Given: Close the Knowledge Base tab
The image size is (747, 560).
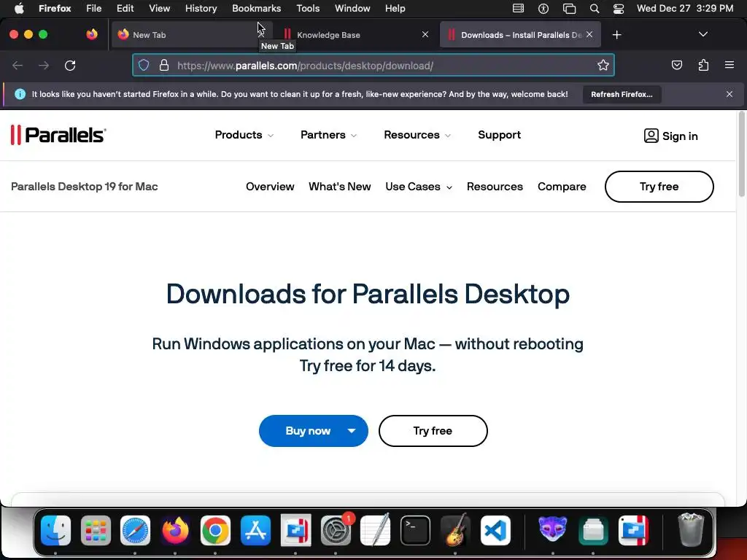Looking at the screenshot, I should coord(425,34).
